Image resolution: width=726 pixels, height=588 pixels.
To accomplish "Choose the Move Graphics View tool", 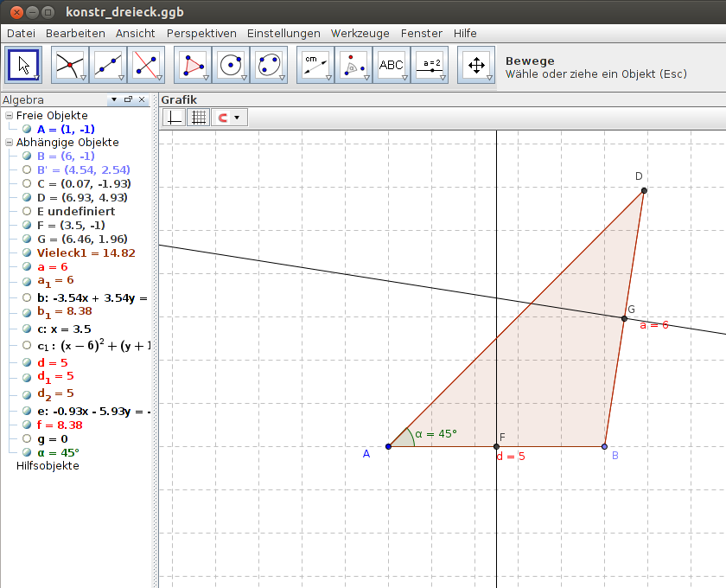I will 476,64.
